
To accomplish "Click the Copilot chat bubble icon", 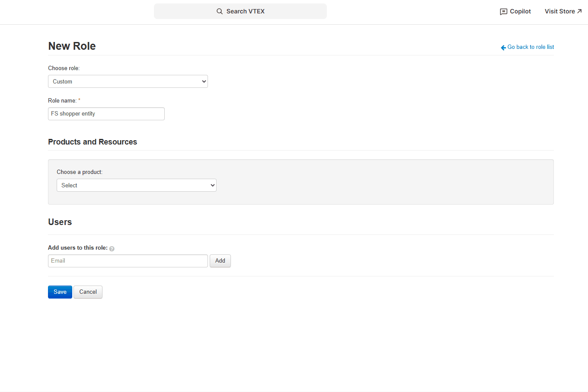I will point(503,12).
